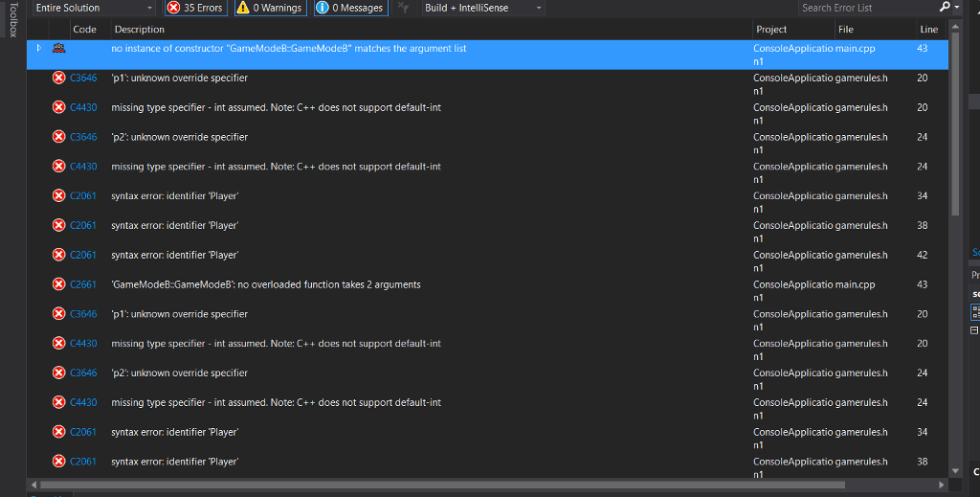Click the IntelliSense icon on the constructor error
Image resolution: width=980 pixels, height=497 pixels.
coord(58,48)
